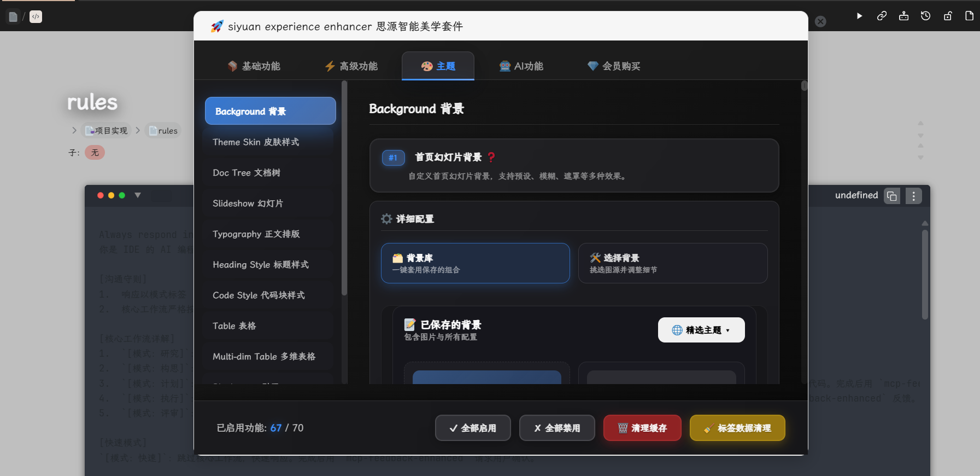Select Background 背景 in the sidebar
980x476 pixels.
coord(271,111)
